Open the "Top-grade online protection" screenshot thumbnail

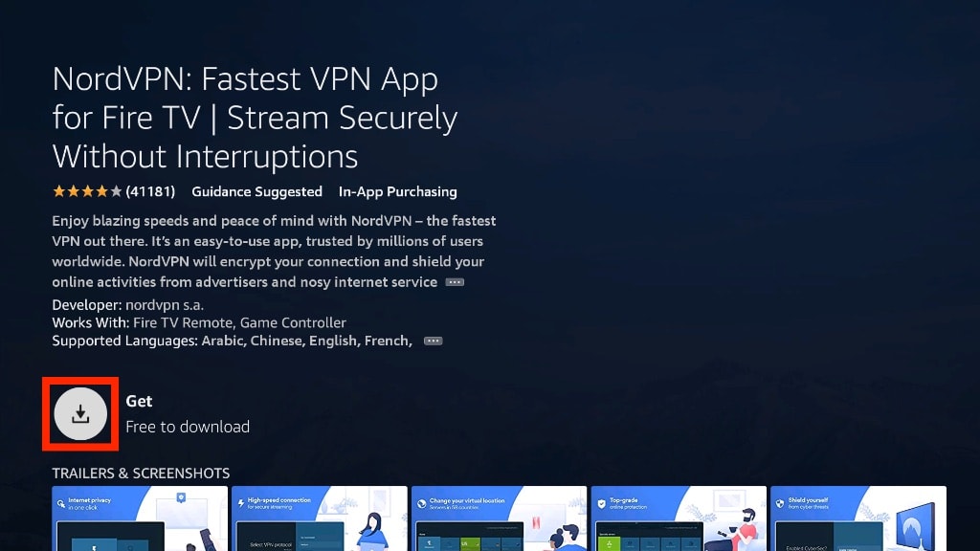click(x=679, y=518)
